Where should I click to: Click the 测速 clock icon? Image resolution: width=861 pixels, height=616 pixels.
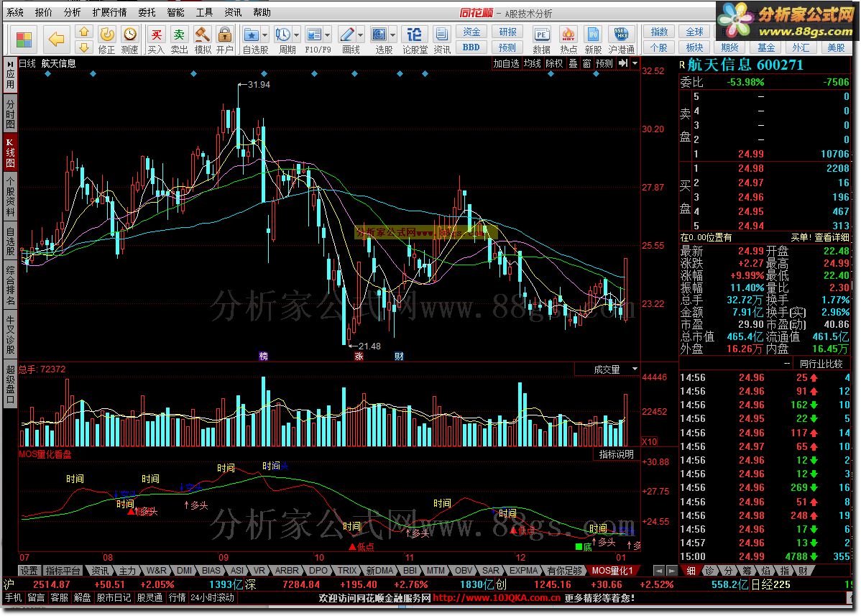[130, 35]
